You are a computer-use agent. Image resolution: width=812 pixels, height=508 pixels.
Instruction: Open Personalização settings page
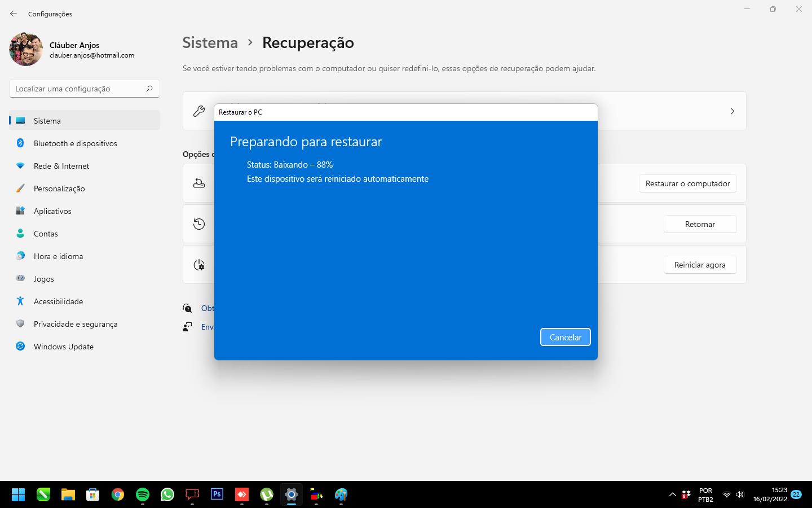tap(59, 189)
